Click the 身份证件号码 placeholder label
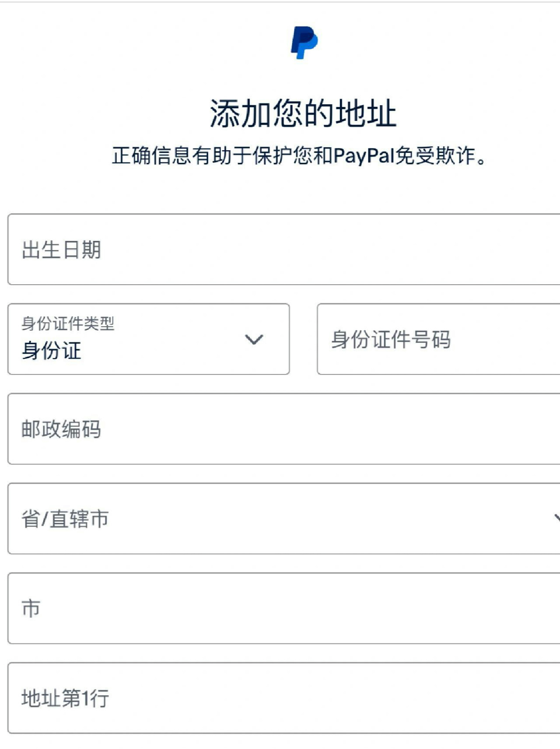Image resolution: width=560 pixels, height=749 pixels. coord(391,339)
